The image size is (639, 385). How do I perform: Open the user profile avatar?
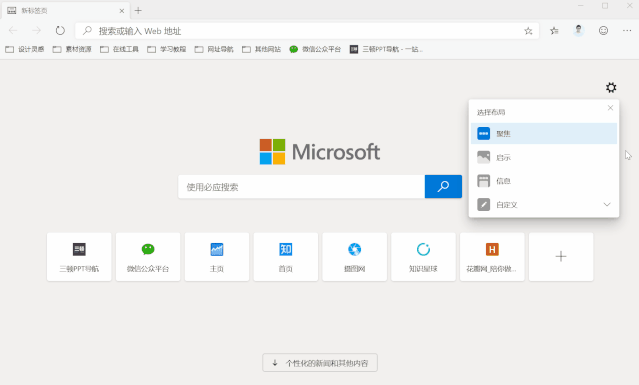tap(579, 31)
